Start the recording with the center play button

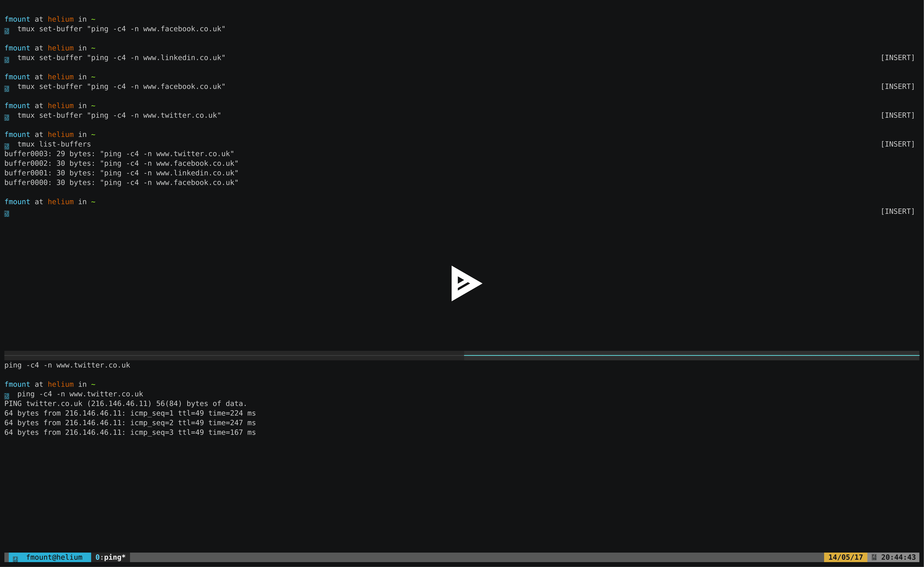(x=466, y=284)
